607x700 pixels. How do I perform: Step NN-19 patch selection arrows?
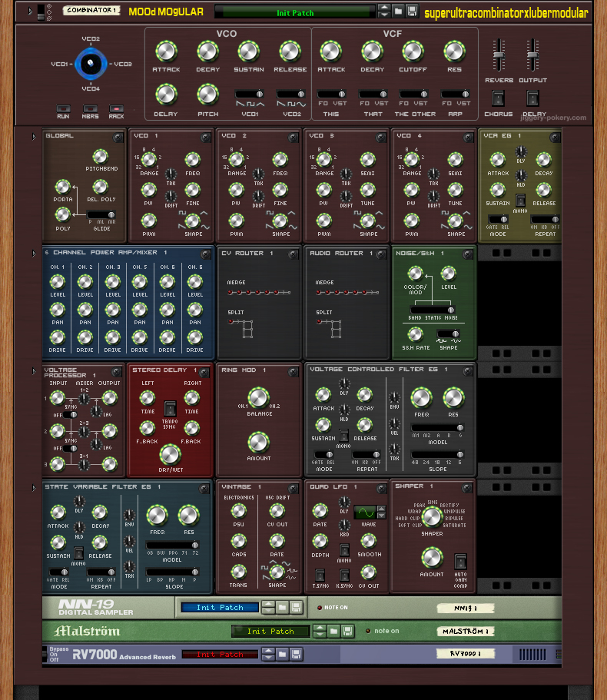tap(268, 607)
